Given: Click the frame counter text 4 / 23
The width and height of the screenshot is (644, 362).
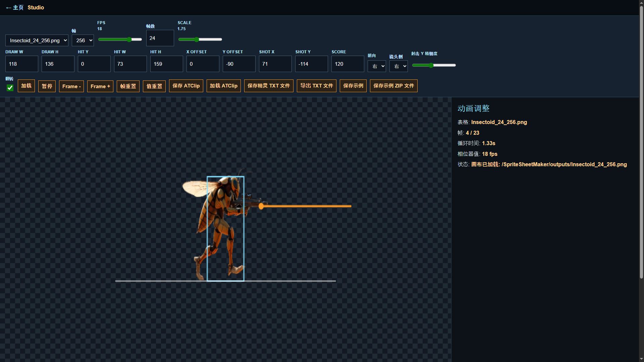Looking at the screenshot, I should 473,133.
